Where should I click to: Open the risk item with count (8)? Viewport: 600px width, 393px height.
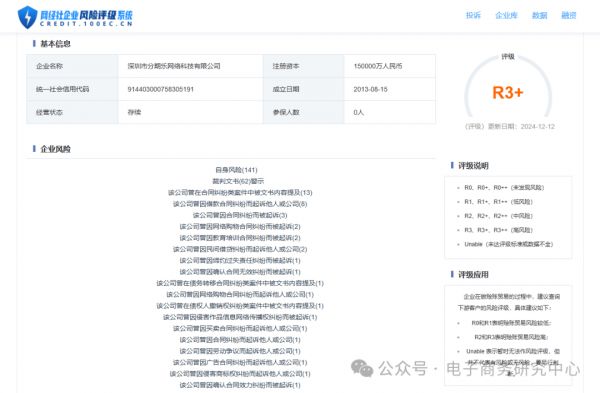click(240, 204)
